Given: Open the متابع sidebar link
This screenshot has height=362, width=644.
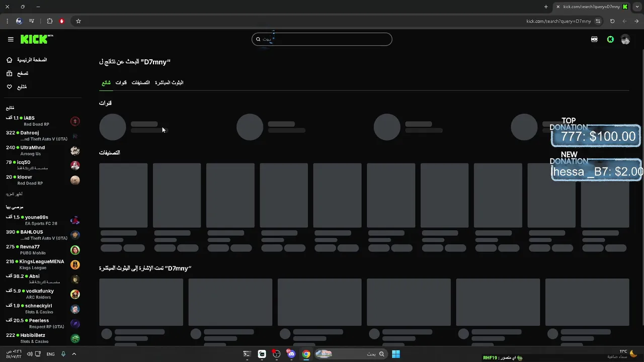Looking at the screenshot, I should tap(22, 87).
